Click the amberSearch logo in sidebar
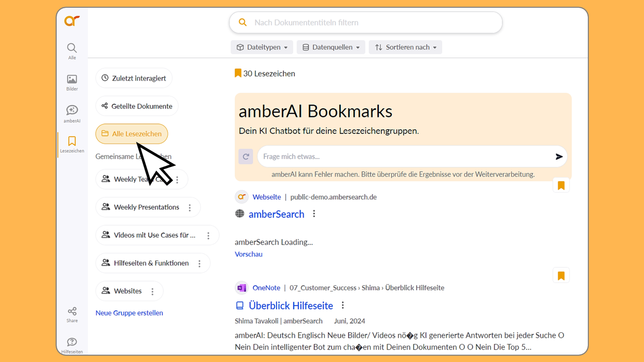Viewport: 644px width, 362px height. [x=72, y=21]
